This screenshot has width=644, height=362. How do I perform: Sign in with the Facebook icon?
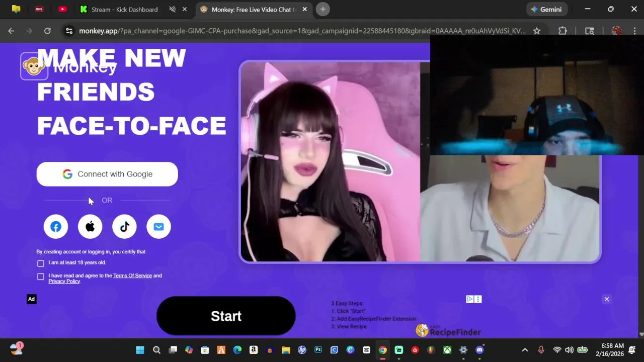pos(56,227)
